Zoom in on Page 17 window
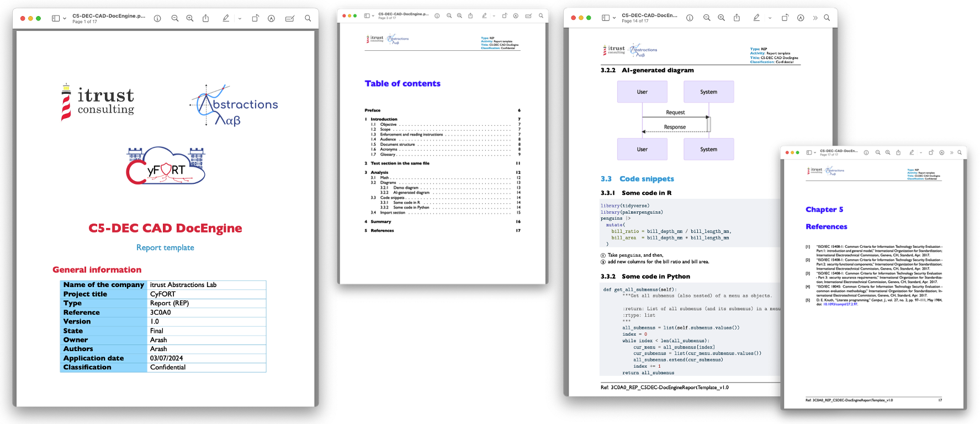Image resolution: width=980 pixels, height=424 pixels. click(x=888, y=152)
